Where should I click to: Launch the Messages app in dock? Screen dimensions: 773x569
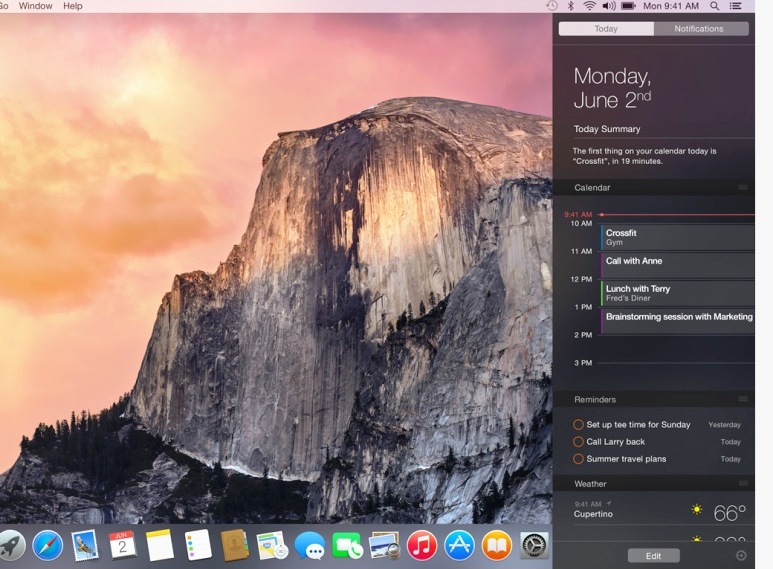(310, 546)
